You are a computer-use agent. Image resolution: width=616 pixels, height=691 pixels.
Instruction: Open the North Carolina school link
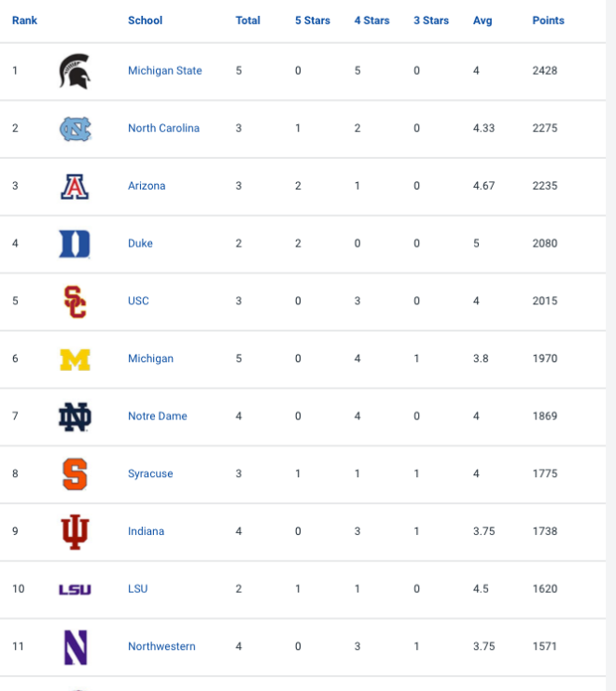pyautogui.click(x=163, y=128)
